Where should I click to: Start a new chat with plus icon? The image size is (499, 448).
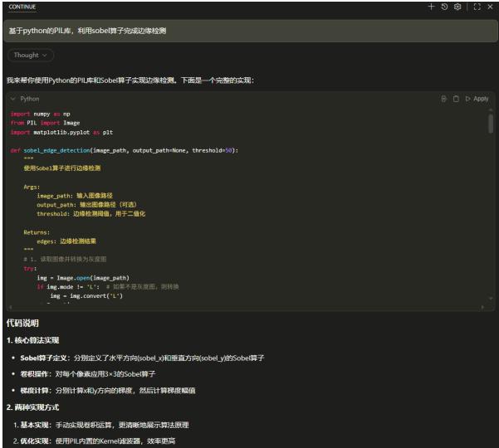point(431,7)
